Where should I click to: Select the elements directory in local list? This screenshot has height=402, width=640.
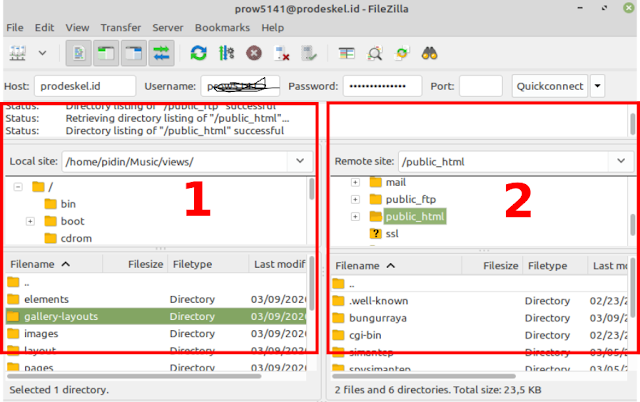156,299
